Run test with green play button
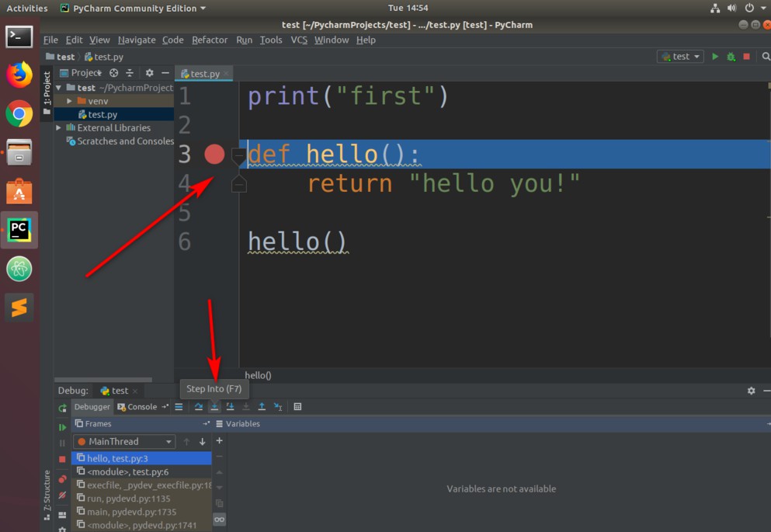771x532 pixels. click(x=715, y=57)
